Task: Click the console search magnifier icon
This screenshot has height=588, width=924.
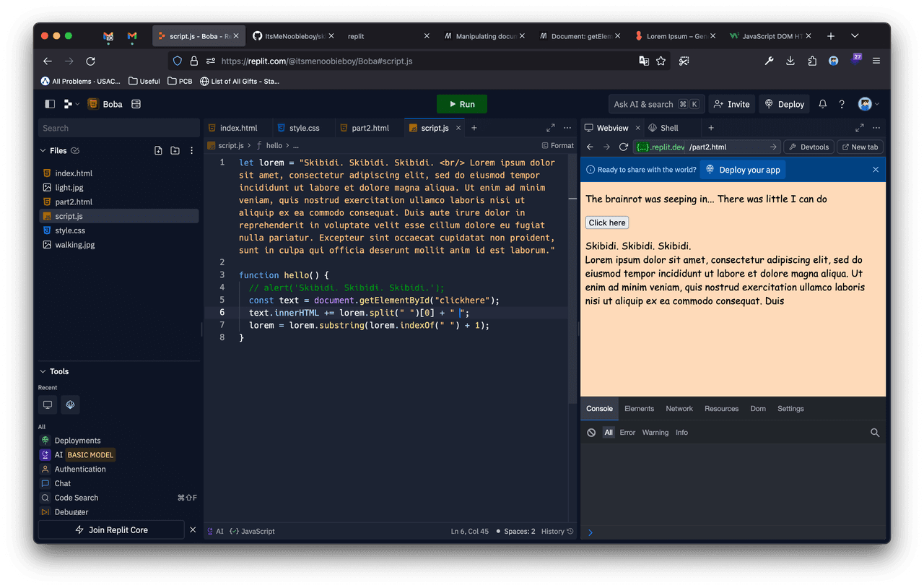Action: coord(875,433)
